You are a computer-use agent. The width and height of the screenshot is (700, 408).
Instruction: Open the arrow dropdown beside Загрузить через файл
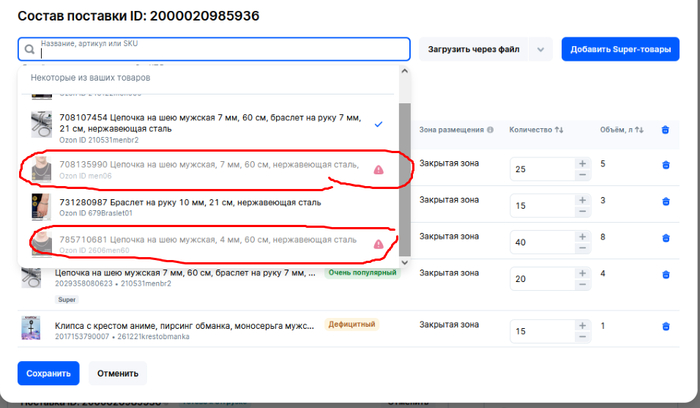(541, 49)
